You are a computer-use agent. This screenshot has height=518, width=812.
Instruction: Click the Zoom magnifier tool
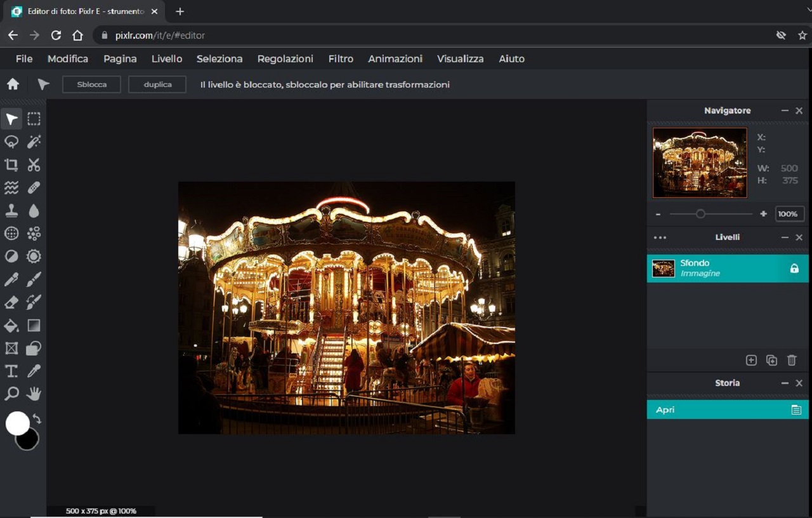(x=11, y=394)
